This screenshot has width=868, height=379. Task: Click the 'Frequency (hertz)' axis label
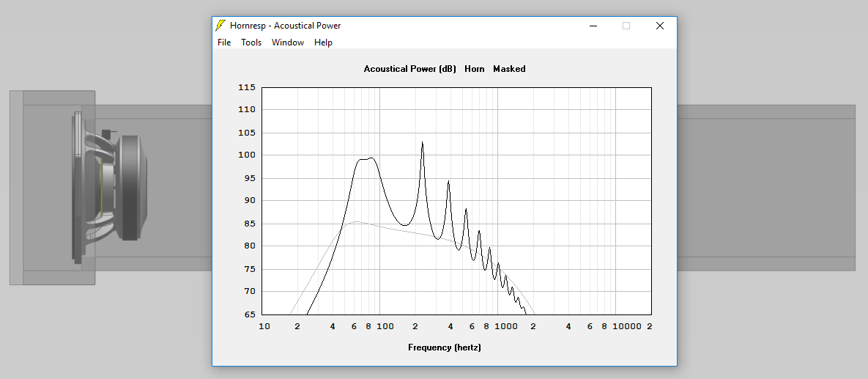click(445, 348)
